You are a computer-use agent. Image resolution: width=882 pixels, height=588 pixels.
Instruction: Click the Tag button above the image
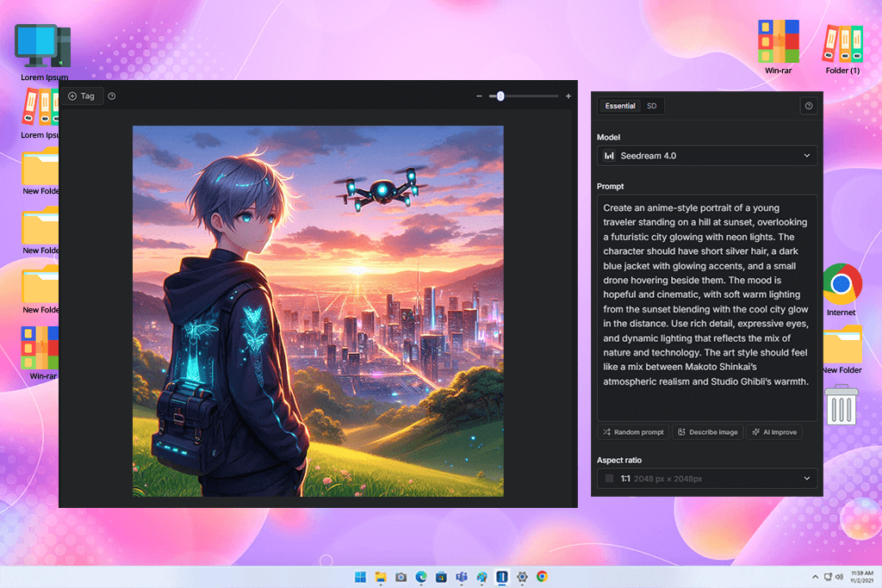[82, 96]
